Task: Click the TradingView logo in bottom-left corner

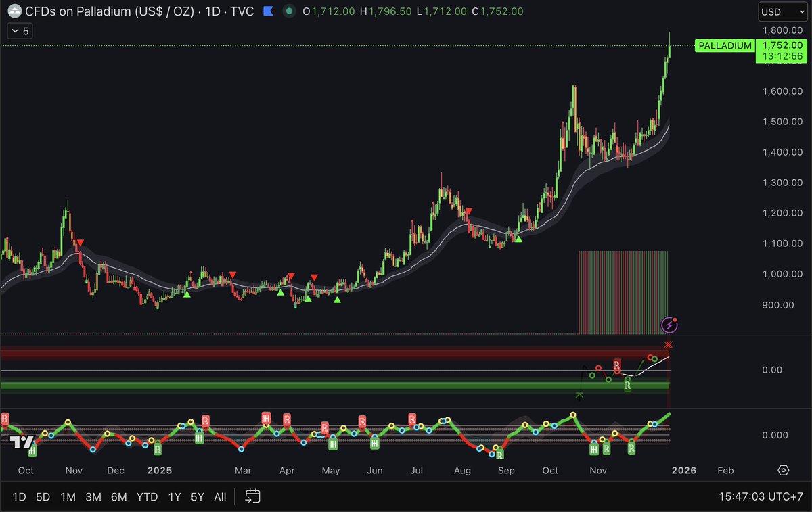Action: point(21,442)
